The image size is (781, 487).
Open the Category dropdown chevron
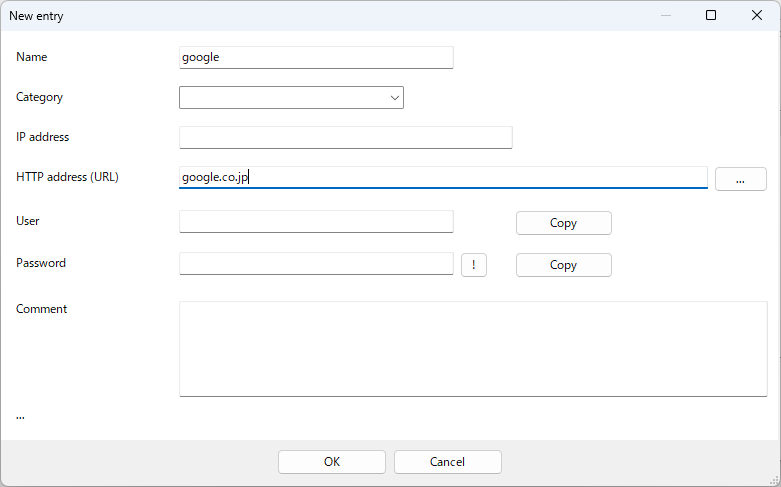click(395, 98)
